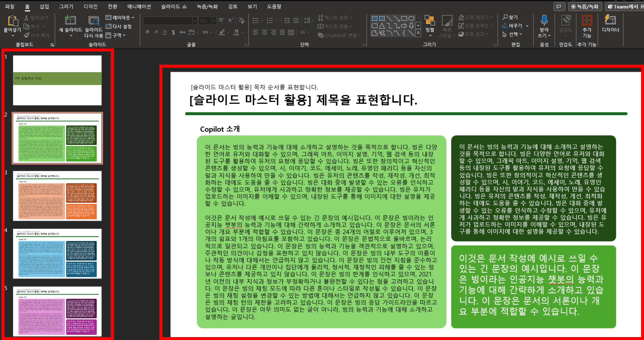Click 다시 설정 reset slide
Image resolution: width=644 pixels, height=340 pixels.
pos(118,26)
